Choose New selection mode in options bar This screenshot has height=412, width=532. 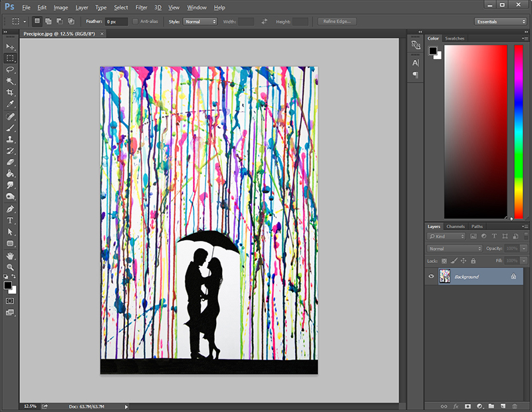tap(37, 21)
